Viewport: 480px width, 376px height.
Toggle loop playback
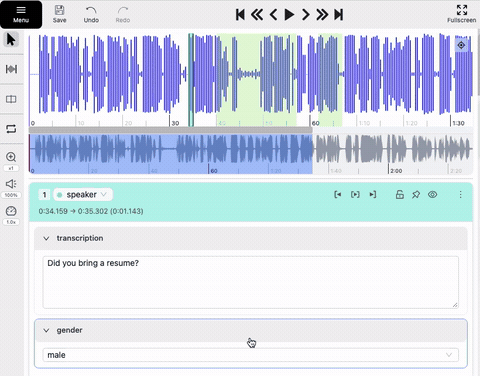point(11,129)
